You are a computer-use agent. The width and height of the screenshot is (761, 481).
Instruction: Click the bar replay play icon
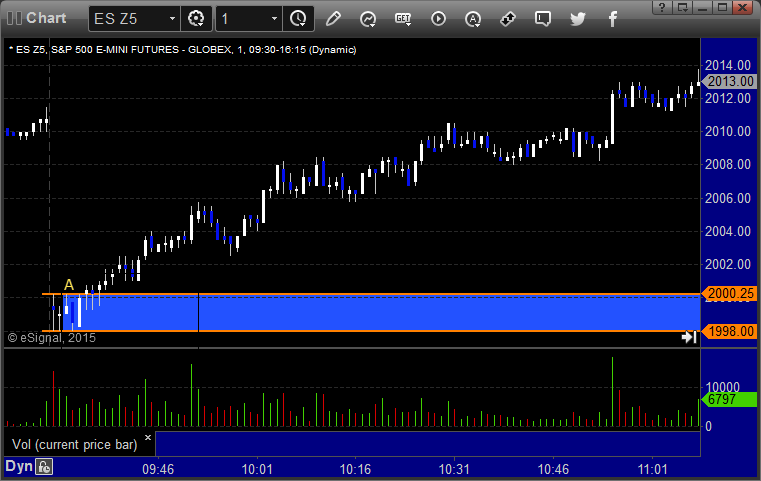point(438,18)
